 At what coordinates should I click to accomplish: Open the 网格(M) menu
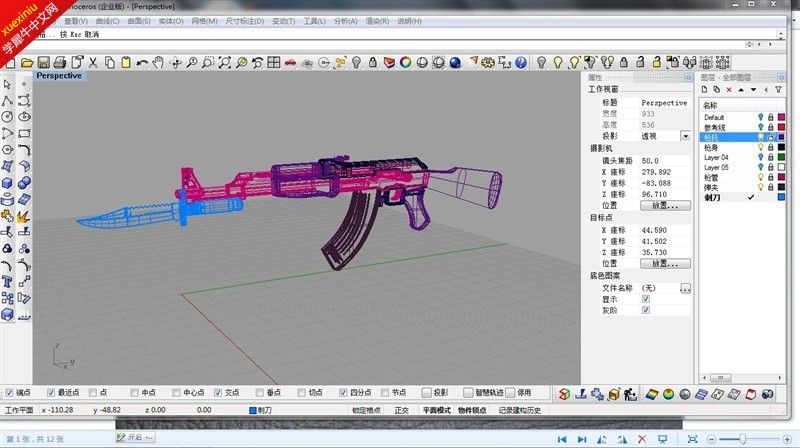pyautogui.click(x=204, y=21)
